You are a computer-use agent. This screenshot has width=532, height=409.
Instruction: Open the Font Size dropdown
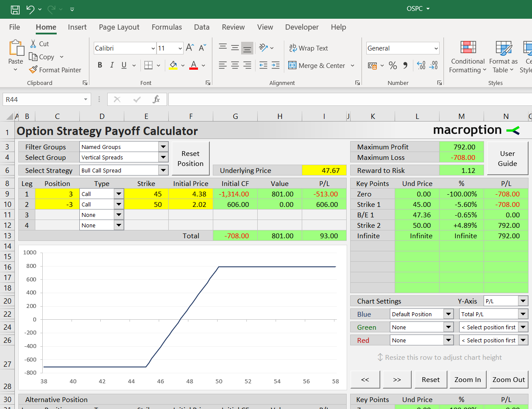[x=181, y=48]
